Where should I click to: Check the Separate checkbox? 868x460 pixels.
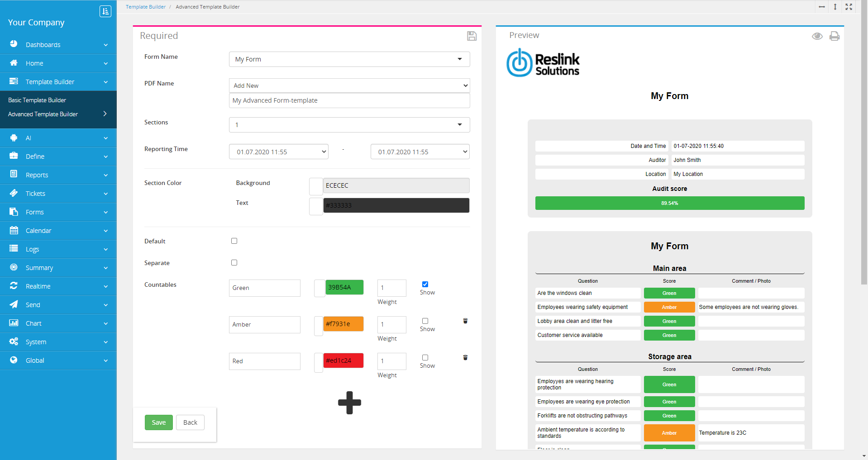coord(234,263)
